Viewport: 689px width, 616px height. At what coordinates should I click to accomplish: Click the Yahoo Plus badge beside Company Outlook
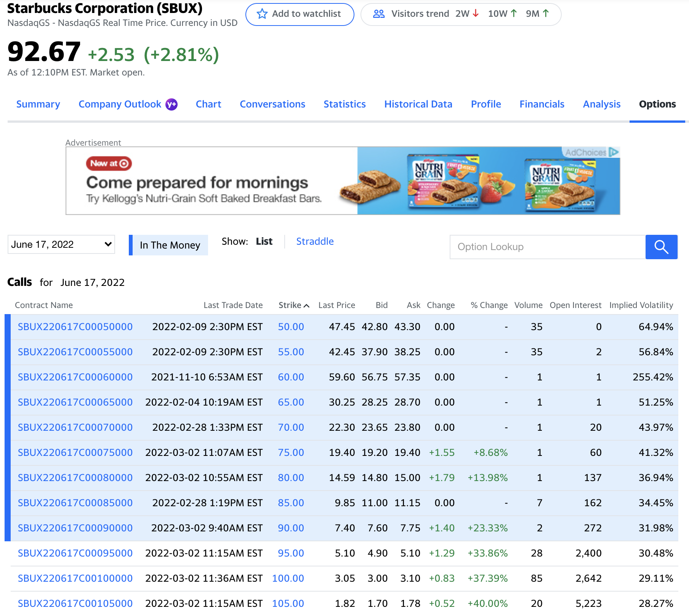click(171, 104)
